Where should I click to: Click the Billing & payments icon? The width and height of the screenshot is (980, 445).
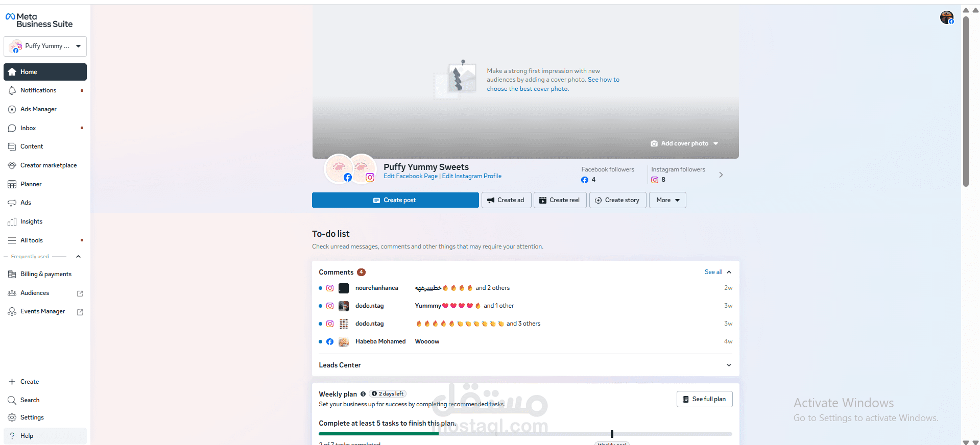tap(12, 274)
